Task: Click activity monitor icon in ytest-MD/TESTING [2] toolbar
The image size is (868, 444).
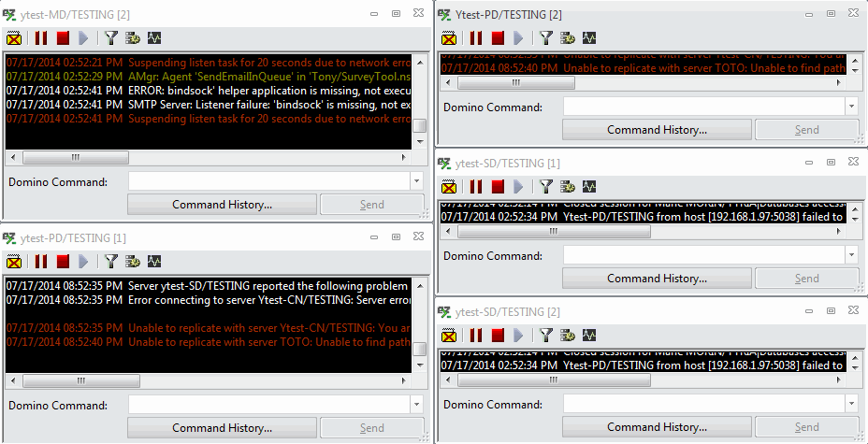Action: [x=155, y=38]
